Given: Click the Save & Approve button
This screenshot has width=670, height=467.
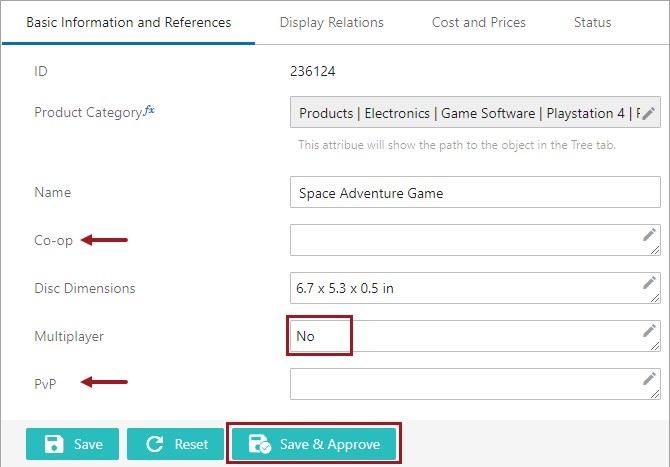Looking at the screenshot, I should tap(314, 444).
